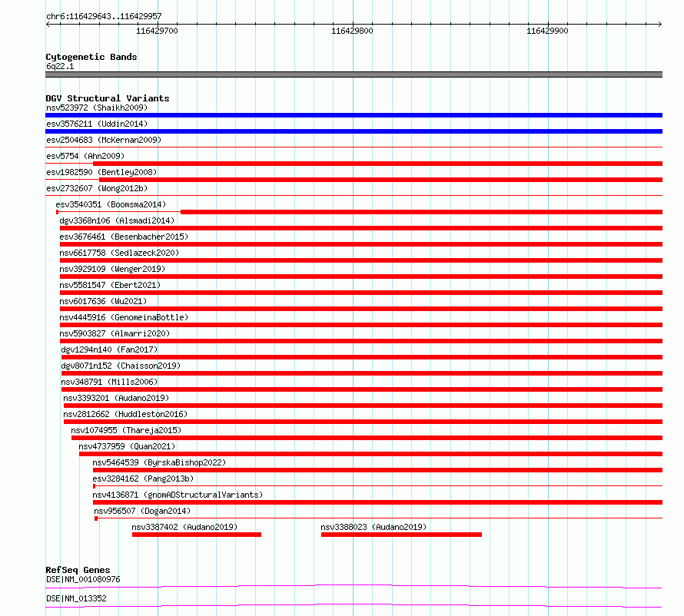This screenshot has height=616, width=684.
Task: Click ruler tick label 116429900
Action: 547,31
